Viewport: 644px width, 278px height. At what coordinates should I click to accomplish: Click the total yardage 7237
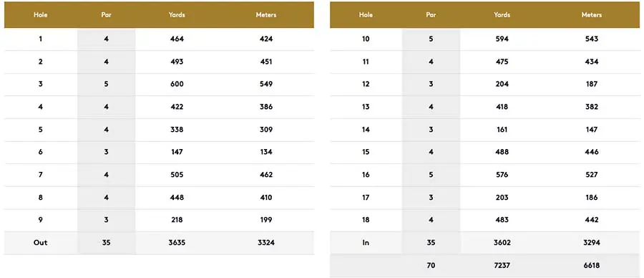click(x=502, y=266)
